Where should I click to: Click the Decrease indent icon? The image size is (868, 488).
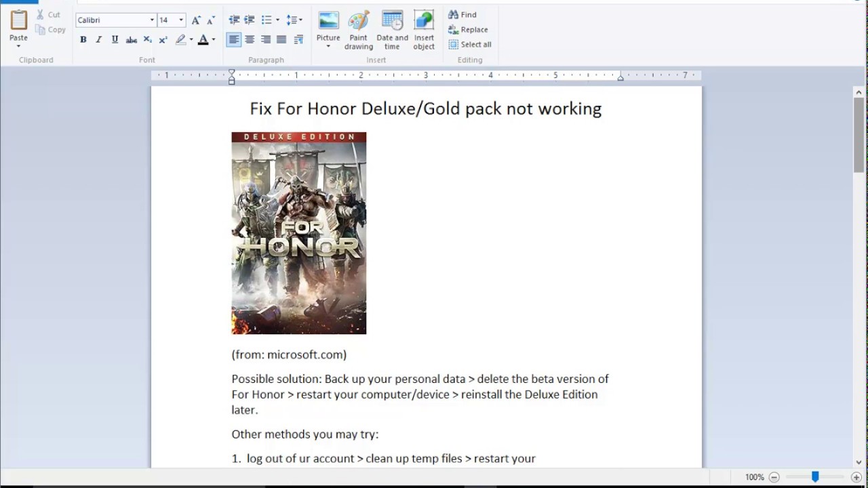coord(234,20)
